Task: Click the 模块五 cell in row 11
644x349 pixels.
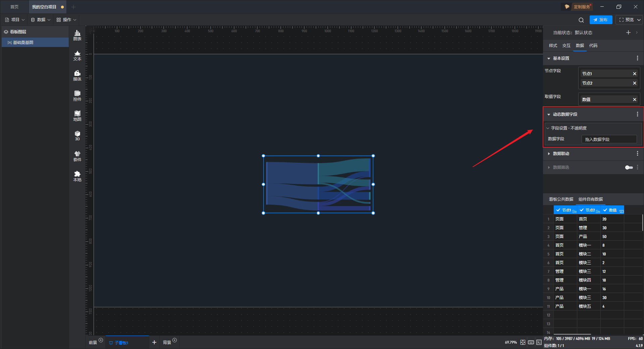Action: [x=588, y=306]
